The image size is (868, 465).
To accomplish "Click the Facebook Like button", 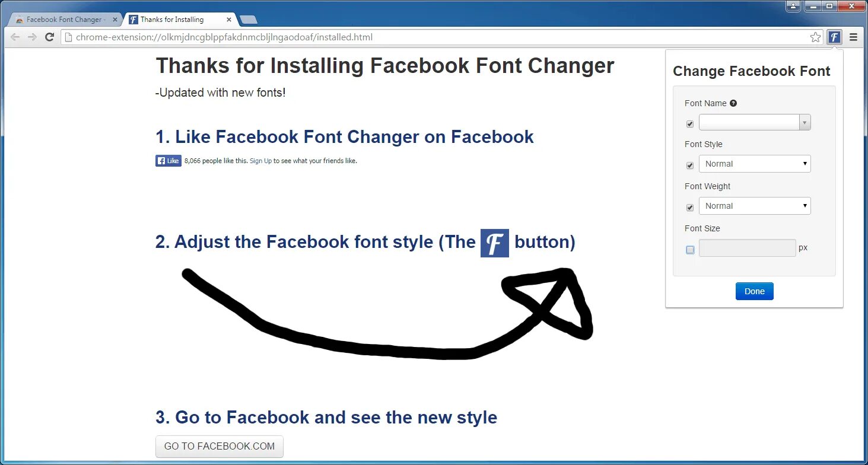I will 168,161.
